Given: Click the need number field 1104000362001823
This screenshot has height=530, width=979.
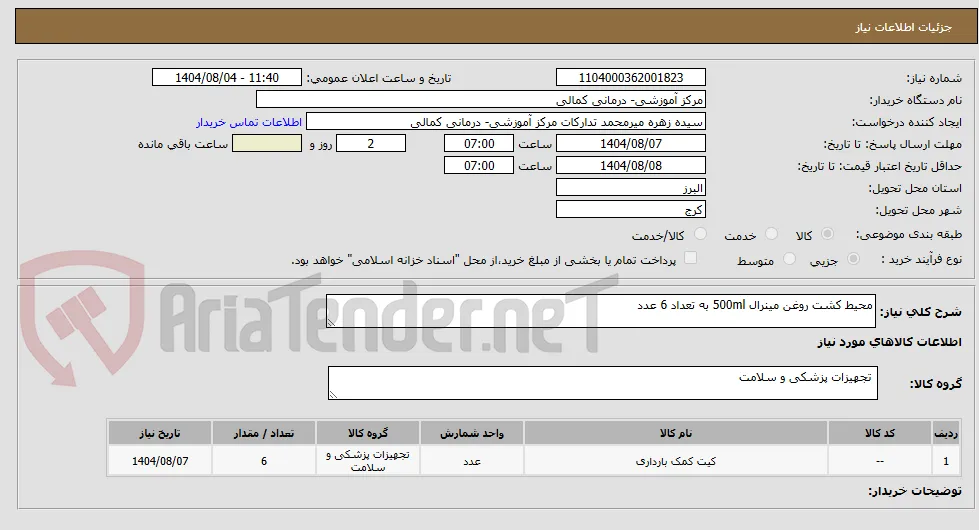Looking at the screenshot, I should pos(631,77).
